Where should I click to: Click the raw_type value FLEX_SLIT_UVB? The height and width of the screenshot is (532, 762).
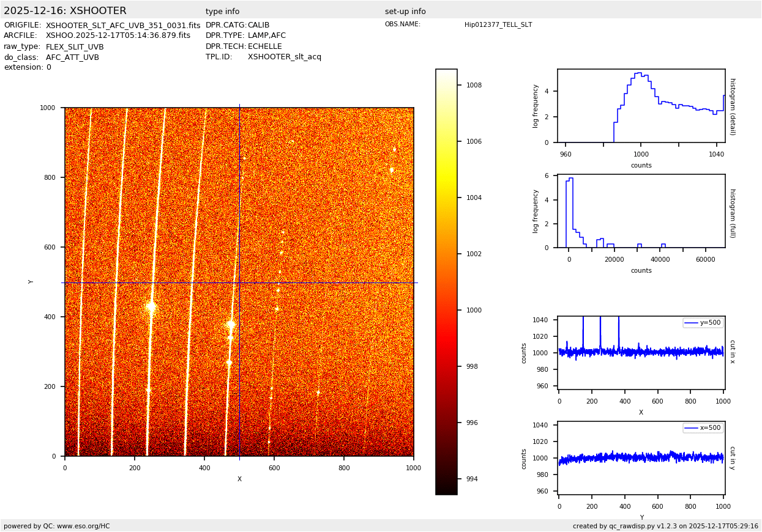click(75, 47)
